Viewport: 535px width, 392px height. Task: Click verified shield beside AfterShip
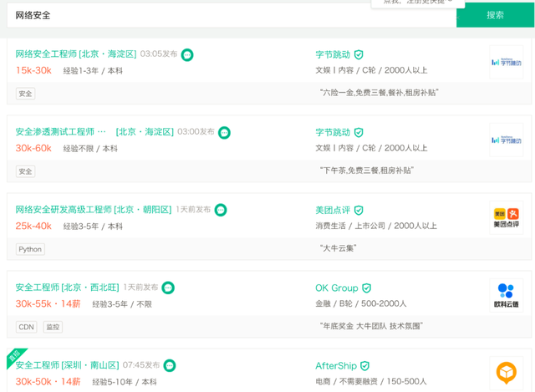(x=365, y=366)
